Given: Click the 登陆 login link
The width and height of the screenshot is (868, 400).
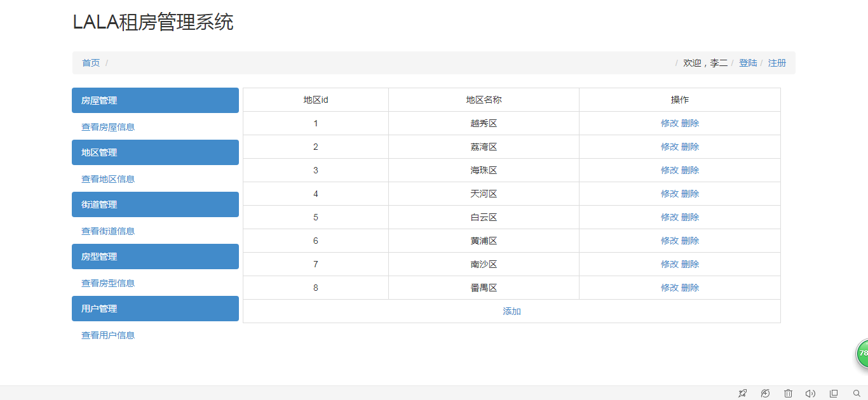Looking at the screenshot, I should coord(748,63).
